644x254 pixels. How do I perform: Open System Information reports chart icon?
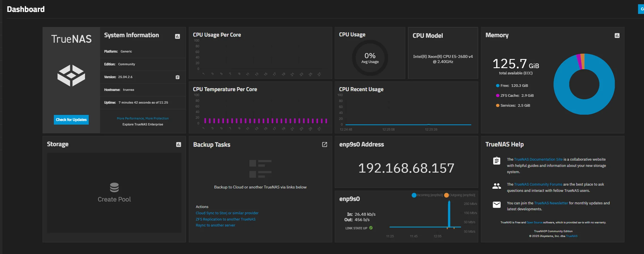177,36
